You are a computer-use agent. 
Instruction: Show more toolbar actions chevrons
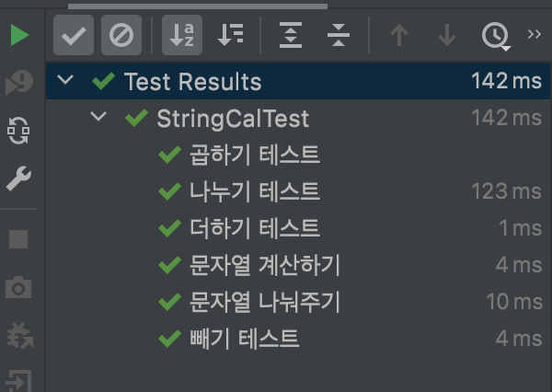[x=534, y=34]
